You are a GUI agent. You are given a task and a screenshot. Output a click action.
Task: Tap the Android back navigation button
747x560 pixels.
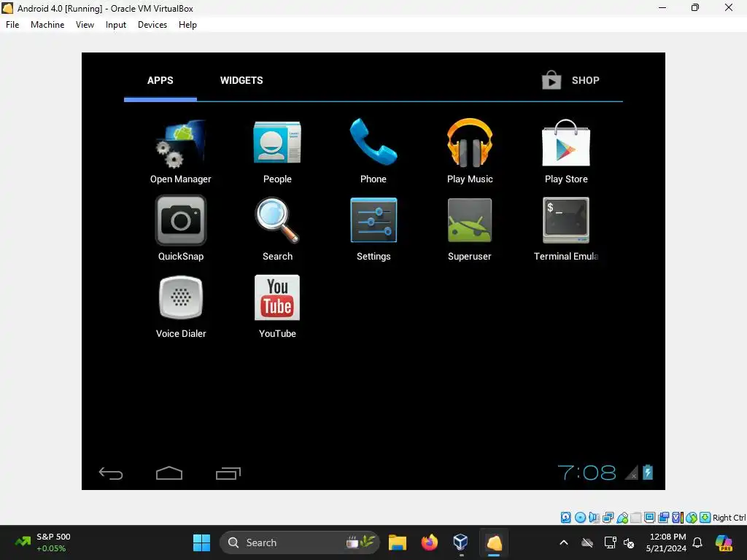point(111,472)
